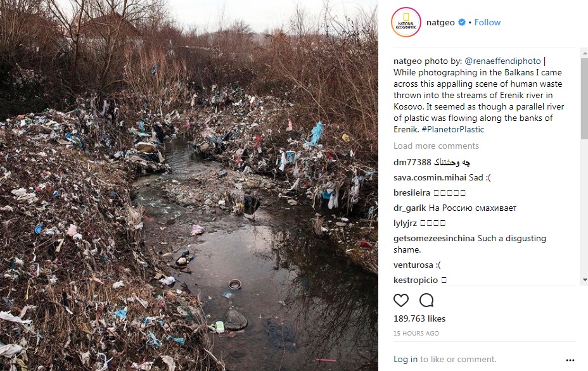Image resolution: width=588 pixels, height=371 pixels.
Task: Click the comments scrollbar down arrow
Action: point(584,280)
